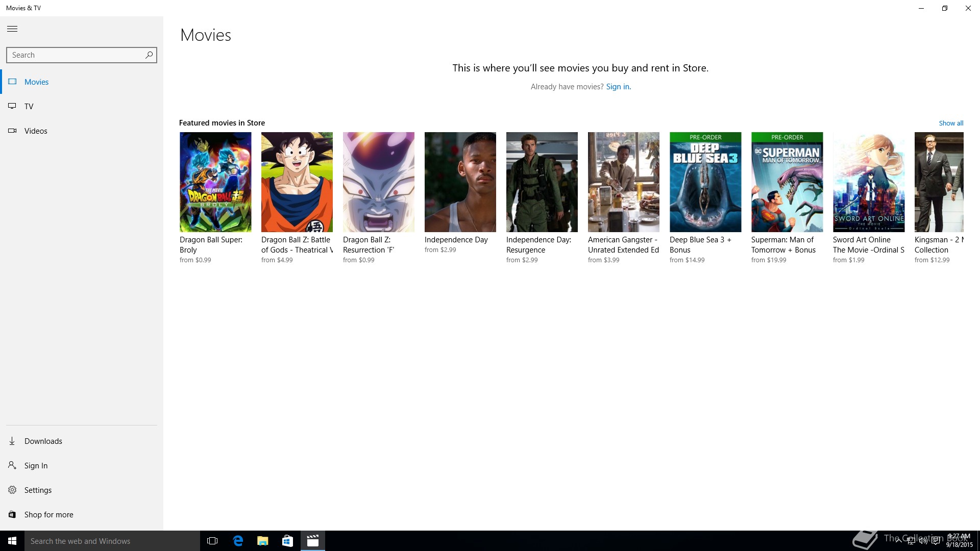Click Sword Art Online title text
This screenshot has height=551, width=980.
869,244
